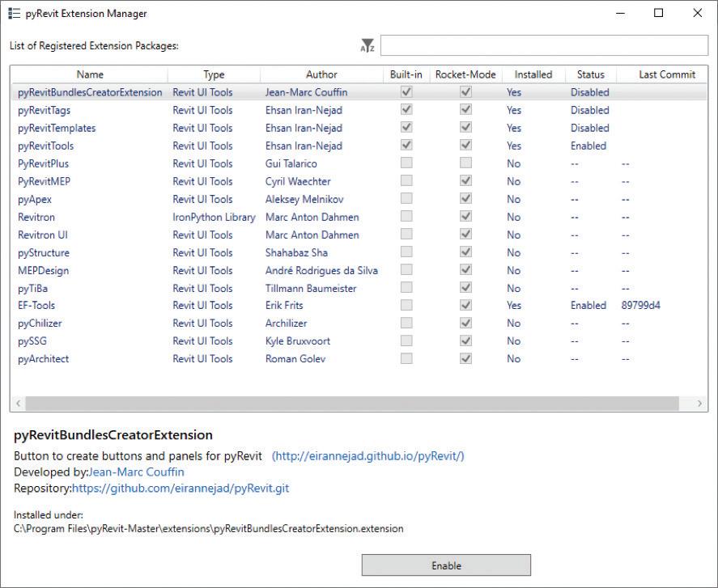This screenshot has width=718, height=588.
Task: Click the horizontal scrollbar left arrow
Action: pyautogui.click(x=19, y=403)
